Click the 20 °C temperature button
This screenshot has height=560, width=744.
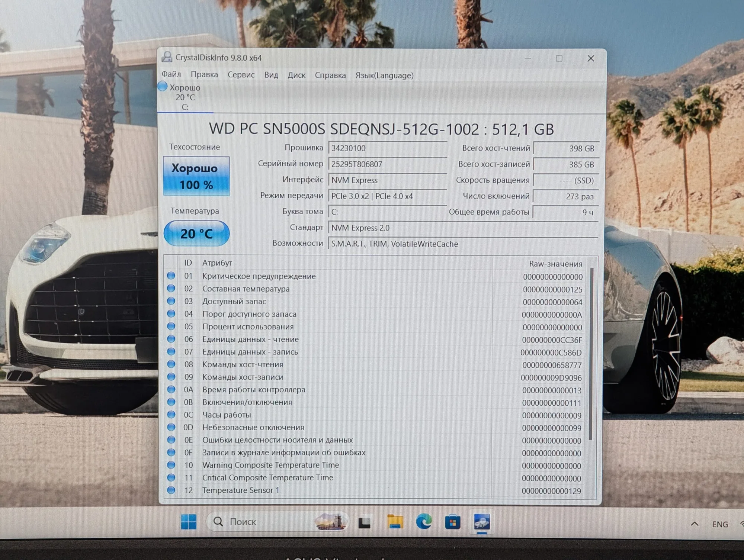pos(196,234)
